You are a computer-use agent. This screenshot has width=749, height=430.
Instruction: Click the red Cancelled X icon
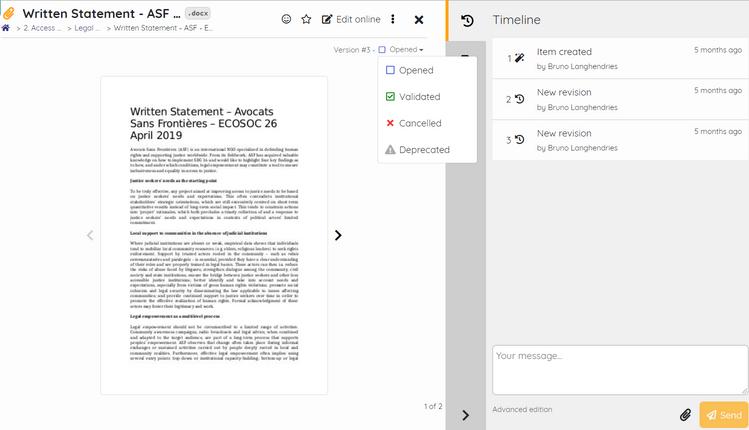click(x=390, y=123)
